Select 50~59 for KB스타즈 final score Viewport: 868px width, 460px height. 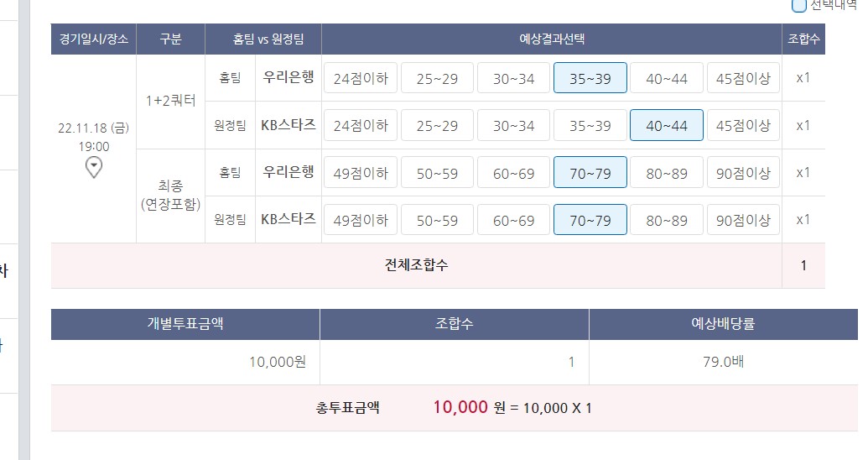437,220
